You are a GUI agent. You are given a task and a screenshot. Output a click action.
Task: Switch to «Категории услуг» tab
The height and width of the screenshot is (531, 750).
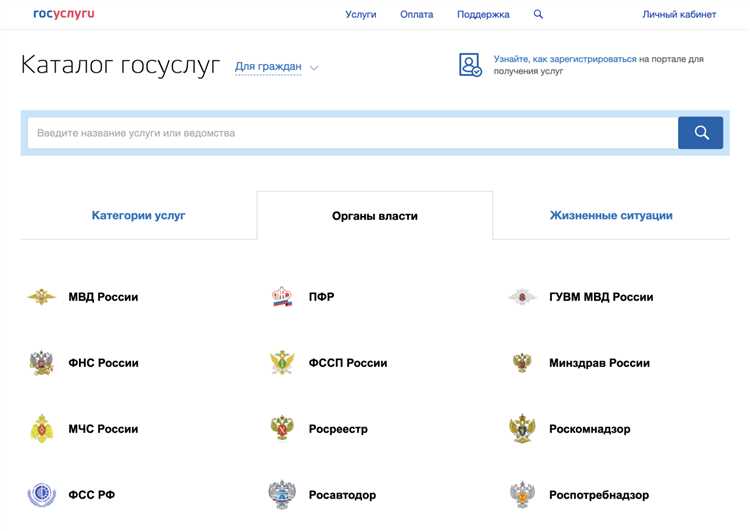tap(138, 215)
